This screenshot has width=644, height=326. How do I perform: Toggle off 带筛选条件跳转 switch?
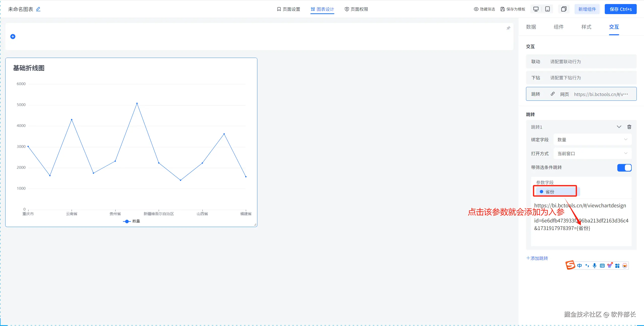[x=624, y=168]
